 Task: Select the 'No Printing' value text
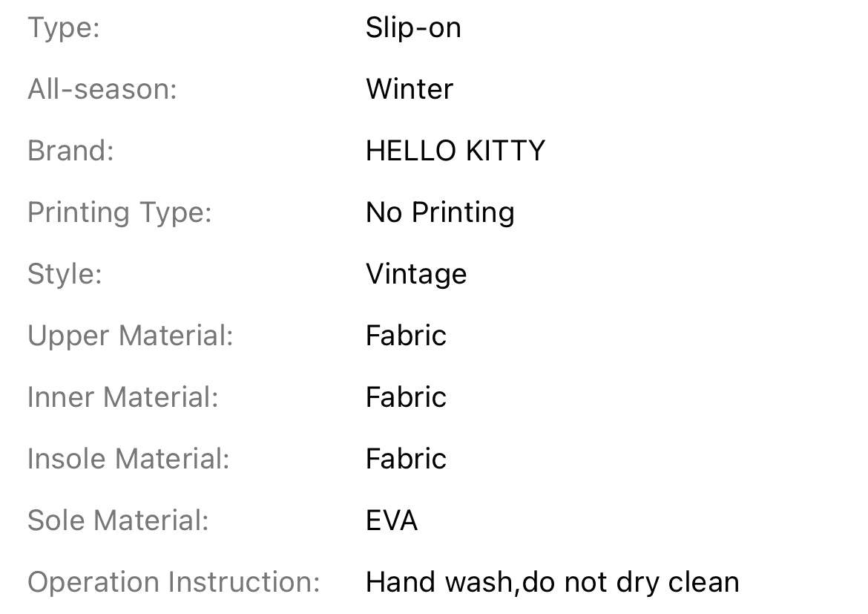point(440,213)
